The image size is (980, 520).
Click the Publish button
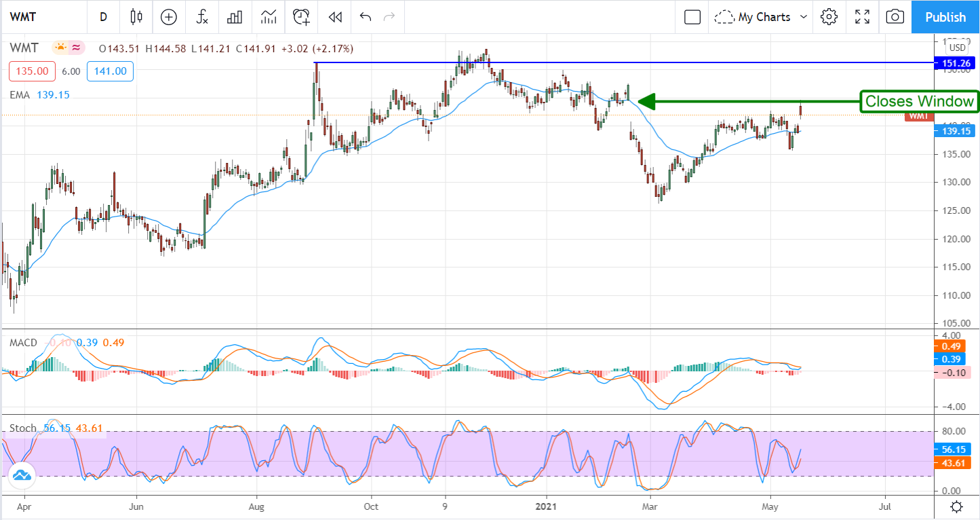[945, 17]
